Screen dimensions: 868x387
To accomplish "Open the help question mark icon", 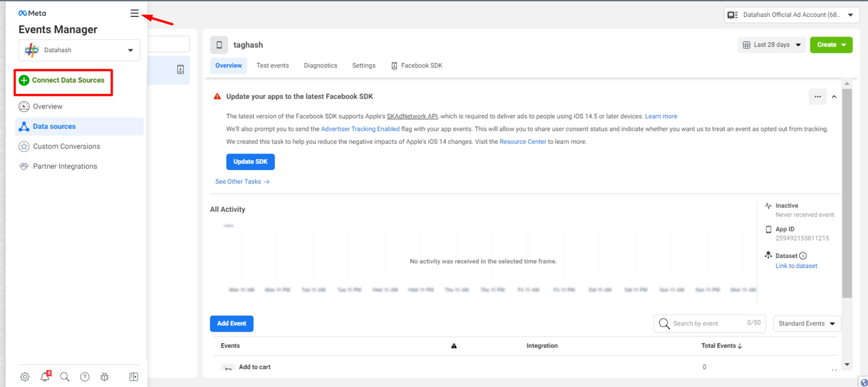I will click(85, 377).
